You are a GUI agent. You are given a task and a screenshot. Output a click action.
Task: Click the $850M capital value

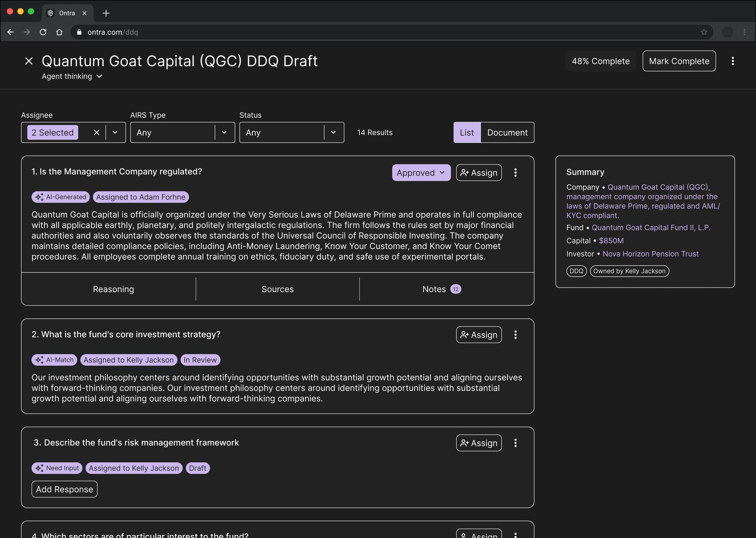coord(611,241)
